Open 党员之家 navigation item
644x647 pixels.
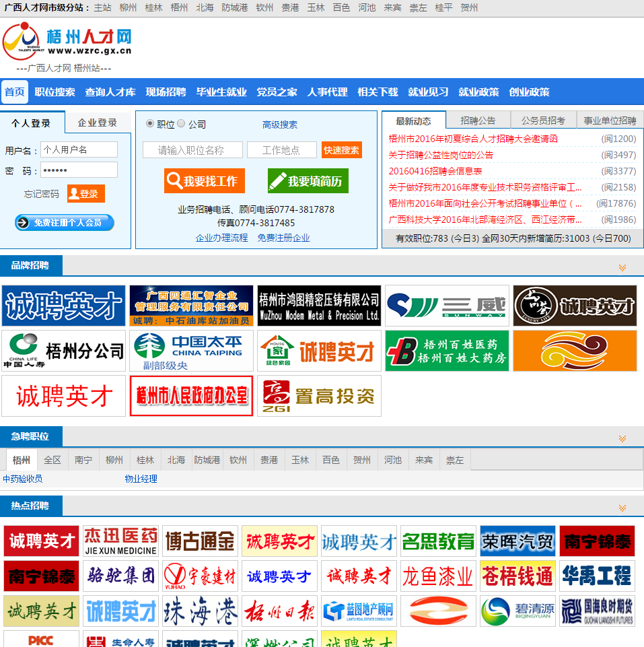click(277, 92)
